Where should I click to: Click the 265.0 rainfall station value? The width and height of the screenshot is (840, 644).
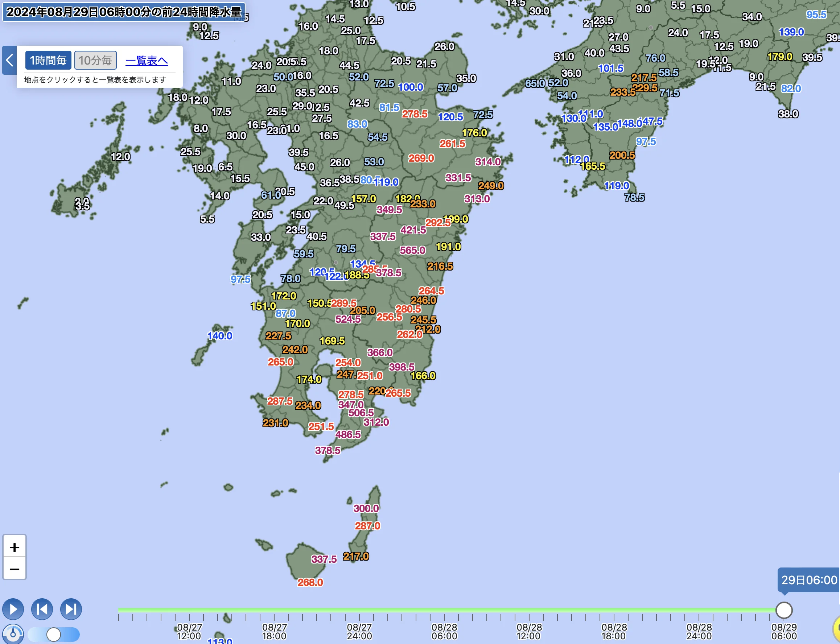[280, 362]
